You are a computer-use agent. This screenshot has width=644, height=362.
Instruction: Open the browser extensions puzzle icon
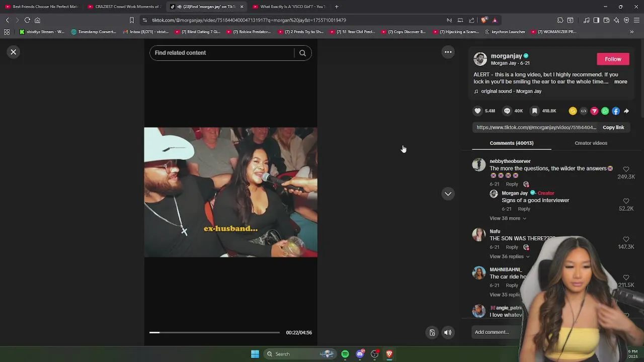[x=560, y=20]
